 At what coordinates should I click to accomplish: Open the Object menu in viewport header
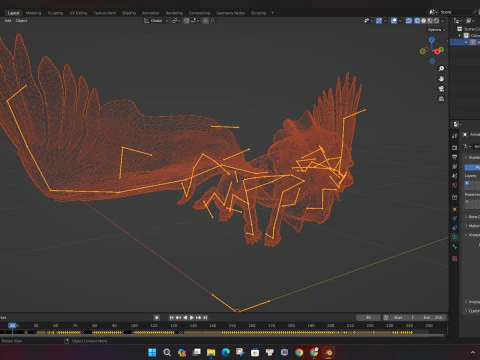pyautogui.click(x=21, y=21)
